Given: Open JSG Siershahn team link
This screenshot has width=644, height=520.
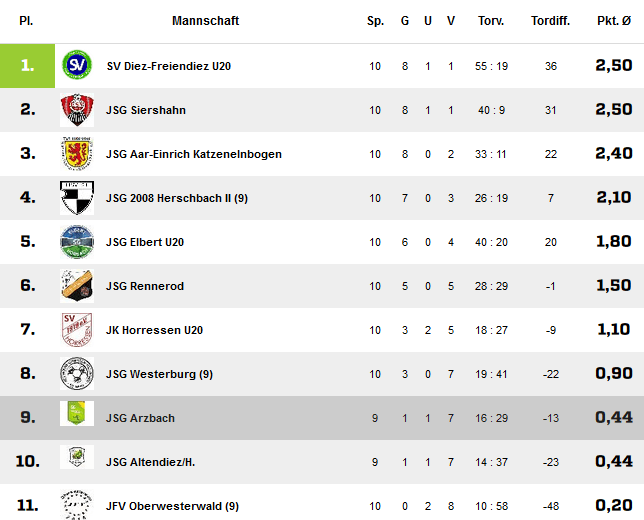Looking at the screenshot, I should (x=146, y=110).
